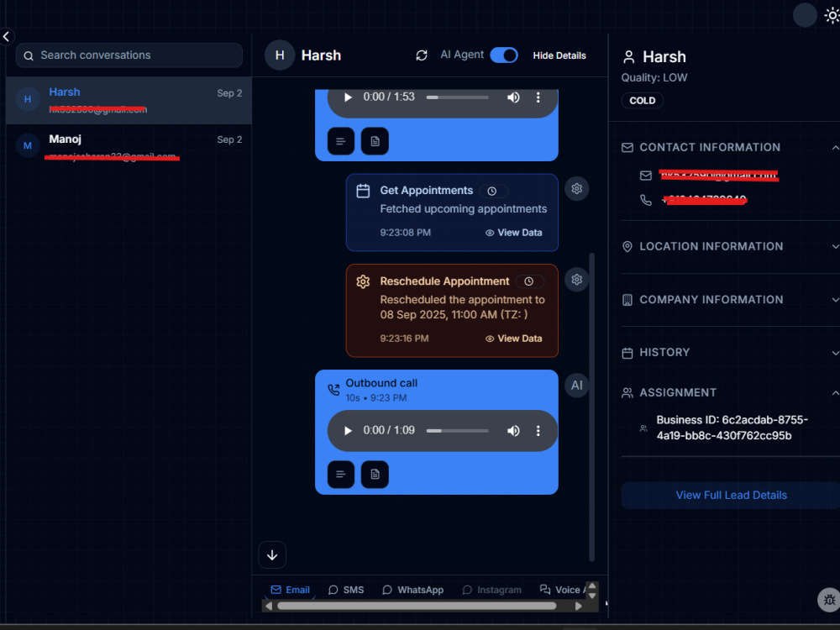Open more options on the 1:53 recording
This screenshot has width=840, height=630.
click(x=538, y=97)
